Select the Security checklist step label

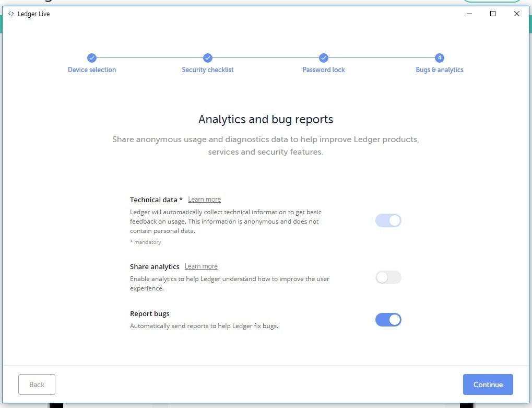click(x=208, y=69)
